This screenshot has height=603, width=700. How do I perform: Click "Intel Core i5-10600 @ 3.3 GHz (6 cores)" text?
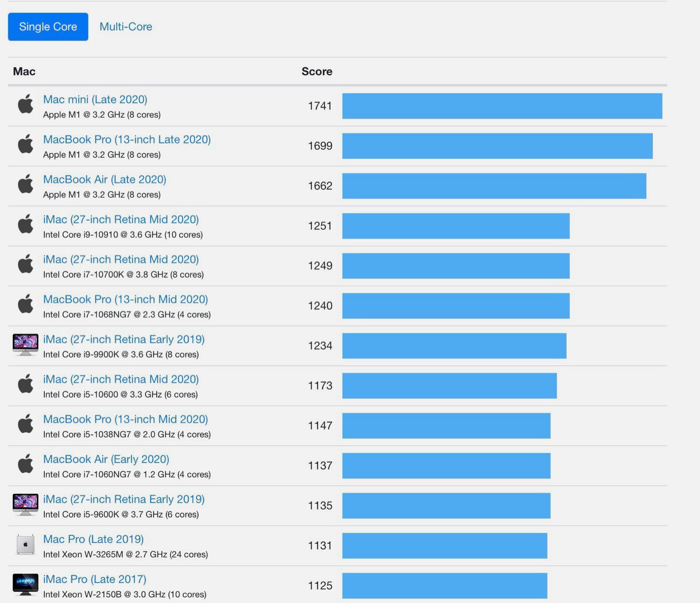click(121, 394)
